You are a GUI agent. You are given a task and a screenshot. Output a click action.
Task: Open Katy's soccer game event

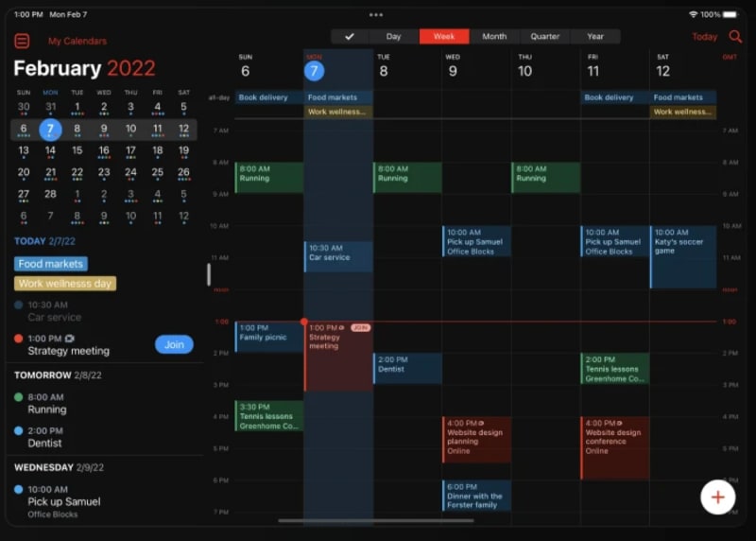coord(683,257)
